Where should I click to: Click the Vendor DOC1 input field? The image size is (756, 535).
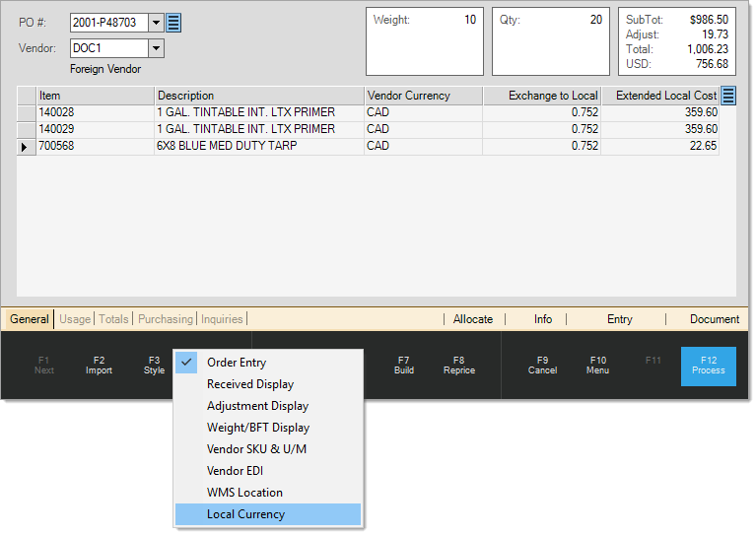pos(109,48)
